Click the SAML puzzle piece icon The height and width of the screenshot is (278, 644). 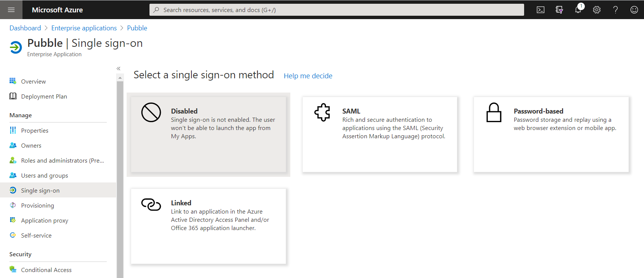(x=322, y=112)
